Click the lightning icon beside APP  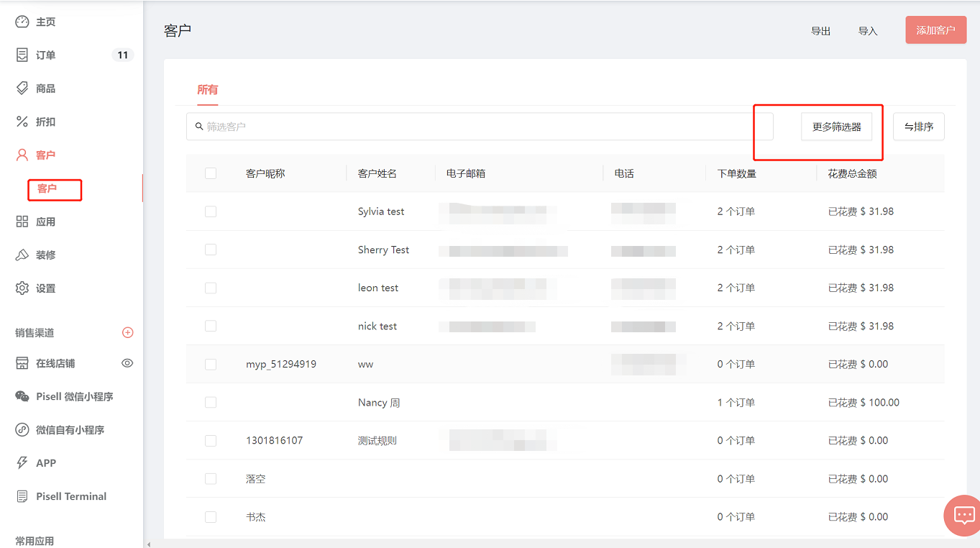(x=22, y=462)
